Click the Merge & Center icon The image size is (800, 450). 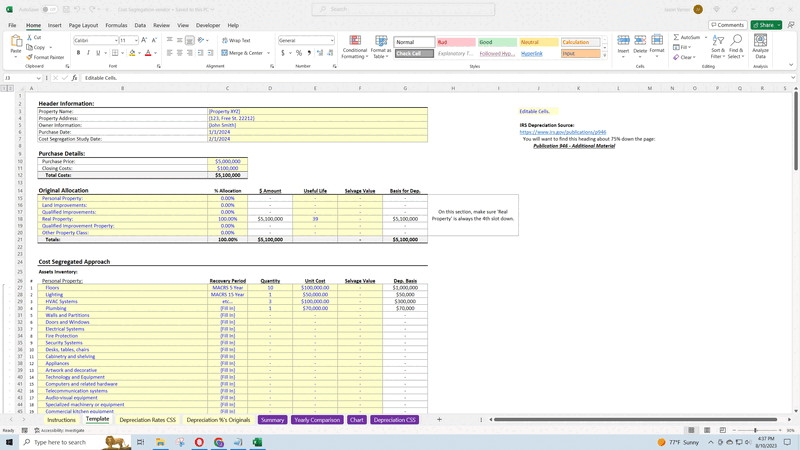[243, 53]
